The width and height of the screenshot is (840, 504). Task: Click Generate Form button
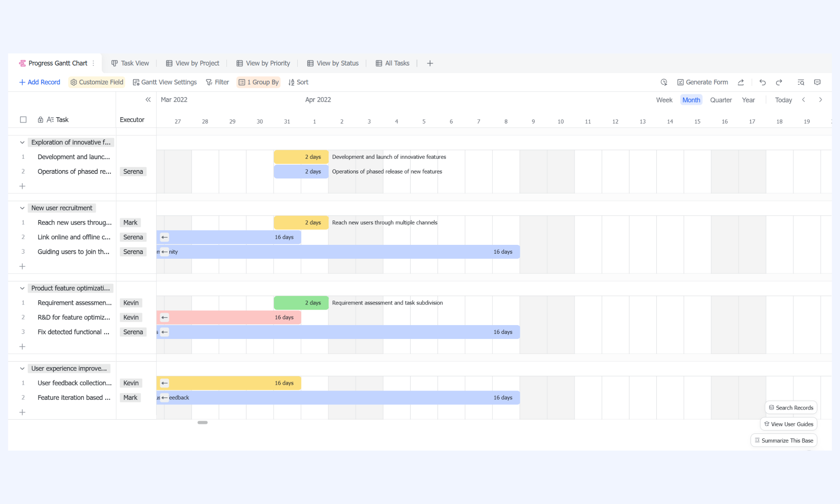703,82
